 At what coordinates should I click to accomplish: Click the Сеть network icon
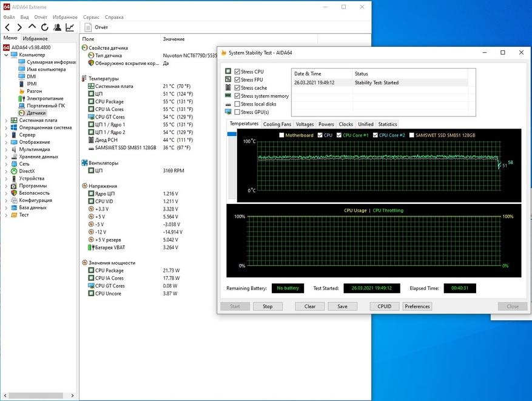(14, 164)
